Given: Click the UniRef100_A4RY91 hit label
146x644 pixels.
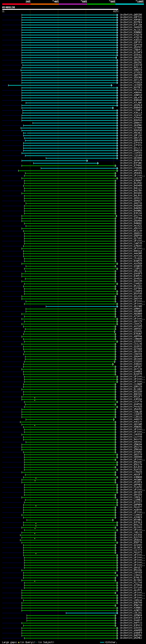Looking at the screenshot, I should coord(131,170).
